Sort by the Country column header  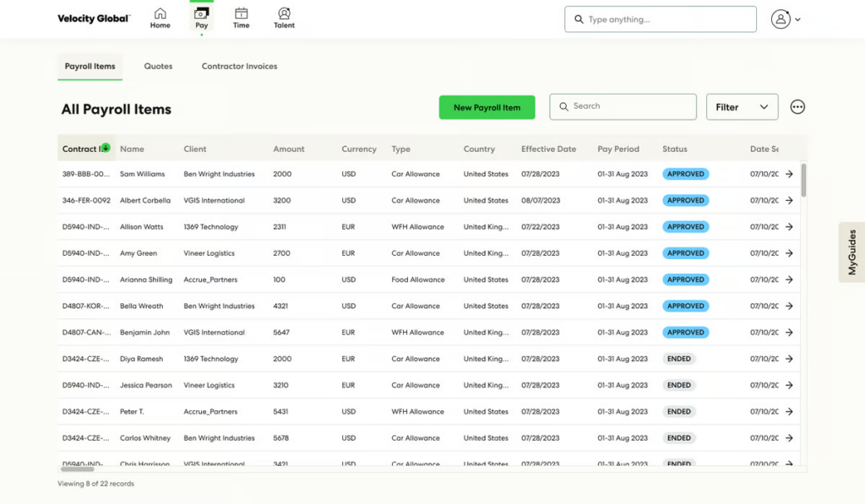tap(479, 149)
